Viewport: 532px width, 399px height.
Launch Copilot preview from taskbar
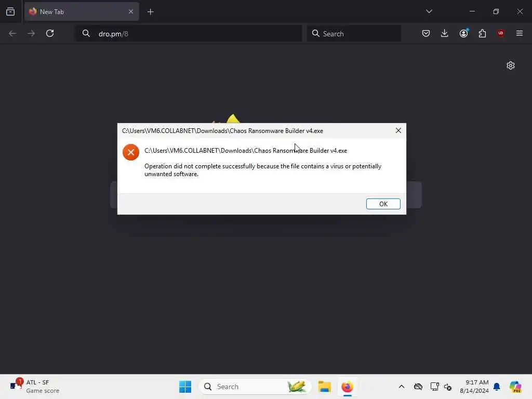pyautogui.click(x=515, y=387)
